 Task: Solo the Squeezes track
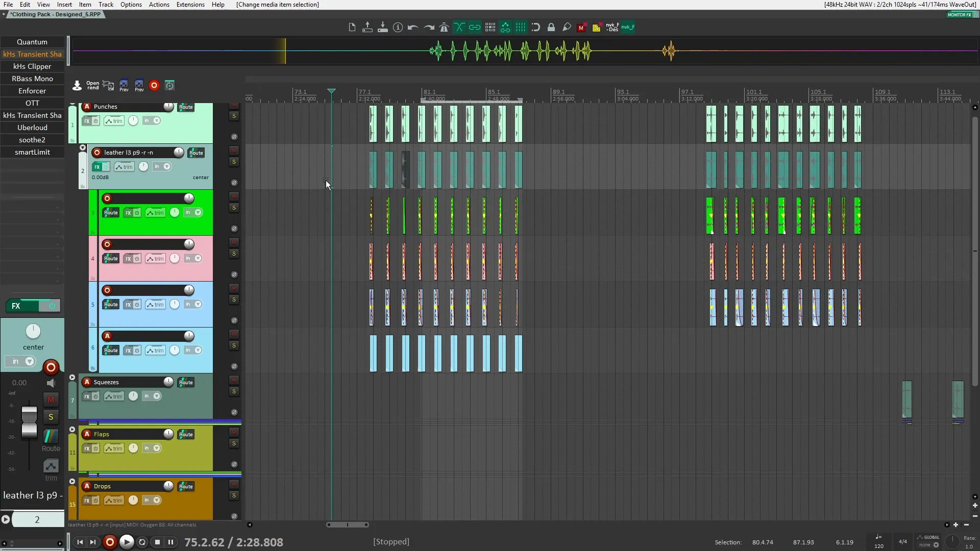tap(234, 392)
